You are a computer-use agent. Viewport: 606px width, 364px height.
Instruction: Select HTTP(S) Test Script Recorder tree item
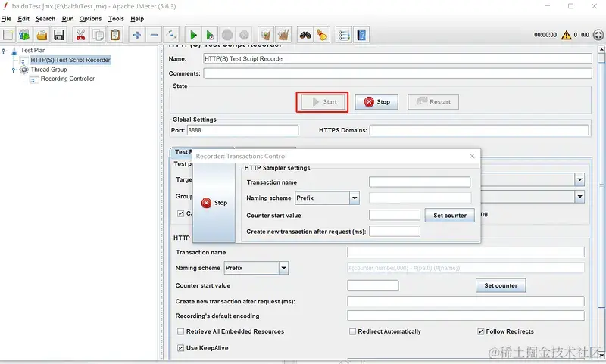click(70, 60)
